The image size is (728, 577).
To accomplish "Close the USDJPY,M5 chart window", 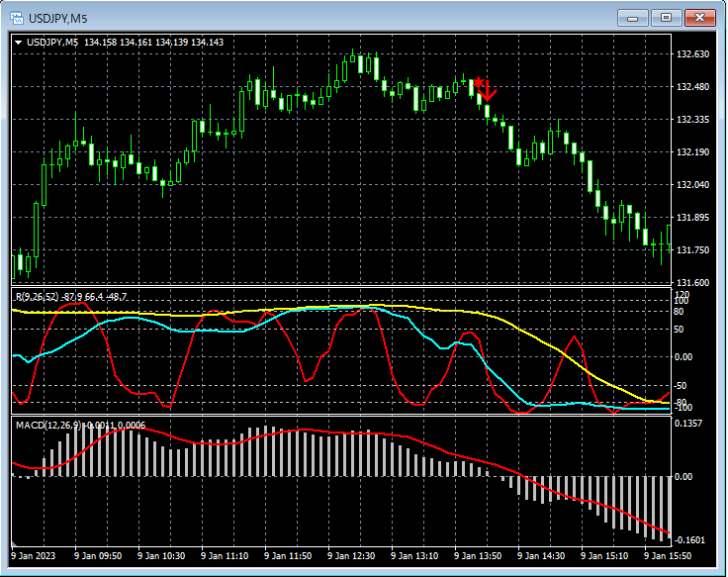I will click(699, 17).
